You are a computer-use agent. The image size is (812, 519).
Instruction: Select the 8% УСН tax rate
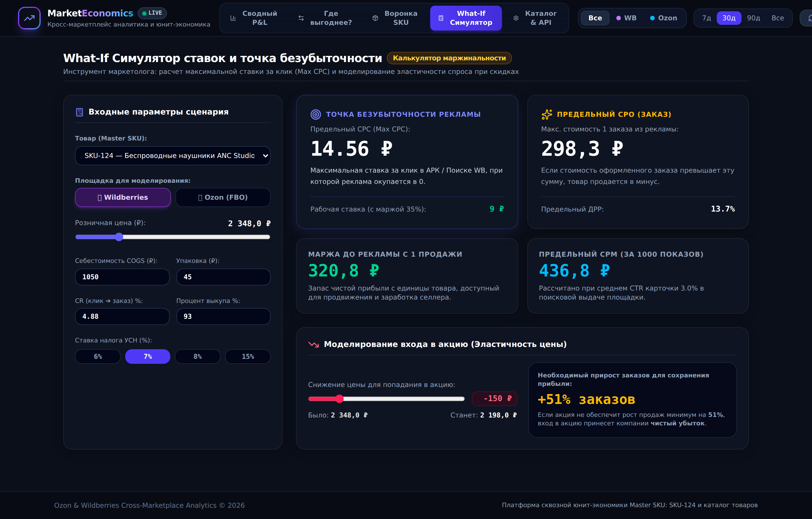(x=198, y=356)
